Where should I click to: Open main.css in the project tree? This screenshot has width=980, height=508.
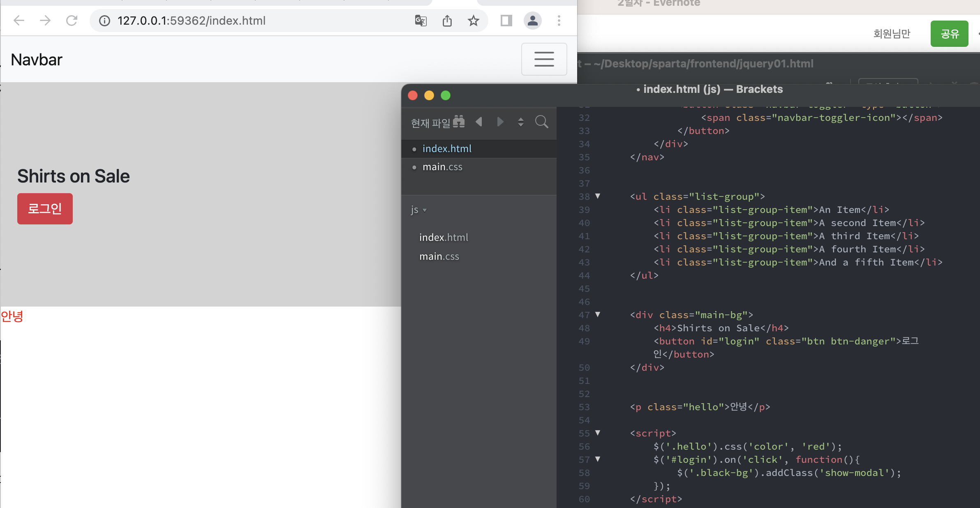(x=439, y=256)
